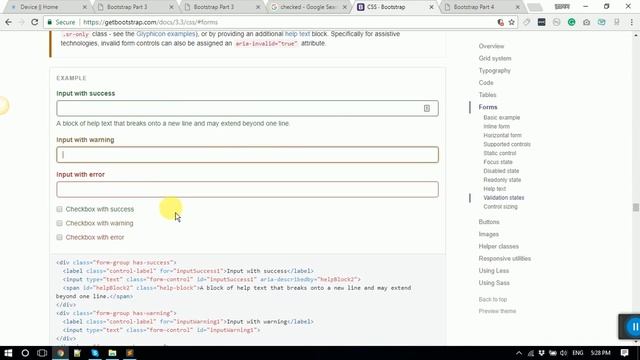The image size is (640, 360).
Task: Jump to 'Inline form' subsection
Action: pyautogui.click(x=496, y=127)
